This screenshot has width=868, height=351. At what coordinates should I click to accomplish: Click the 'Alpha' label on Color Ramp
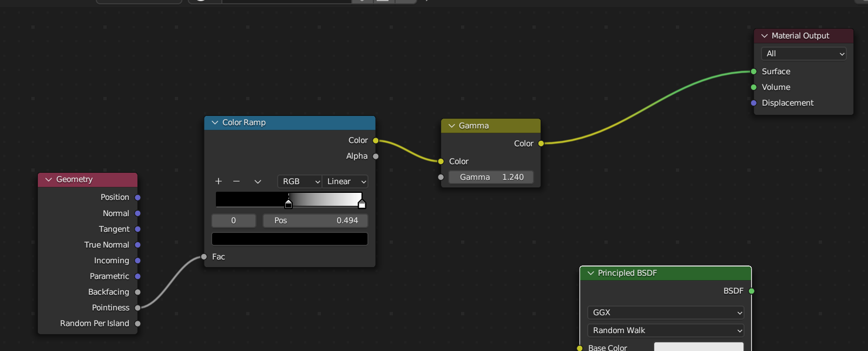(x=357, y=156)
